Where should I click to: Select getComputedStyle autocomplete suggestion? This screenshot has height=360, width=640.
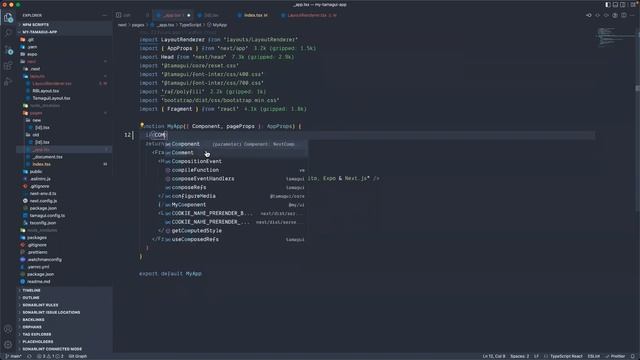pyautogui.click(x=236, y=231)
